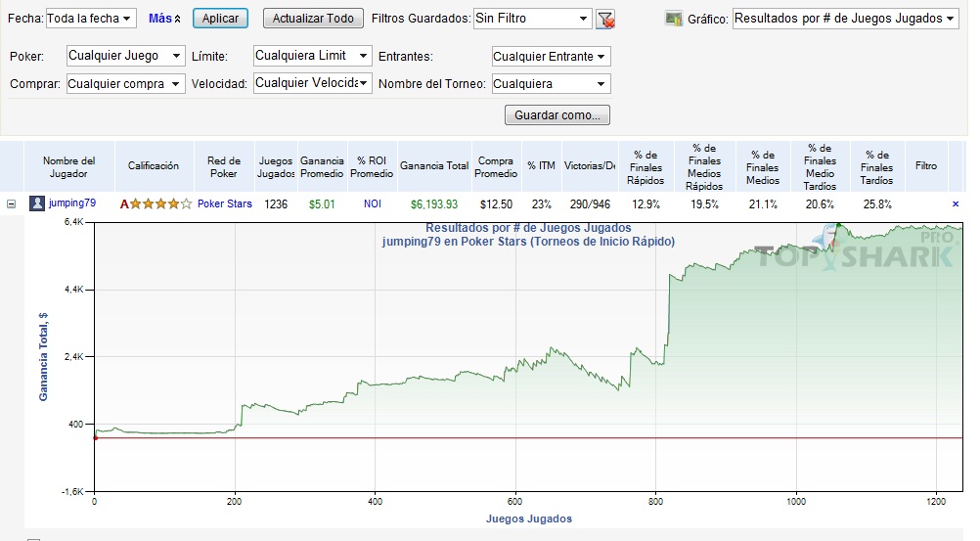The height and width of the screenshot is (541, 980).
Task: Sort by Nombre del Jugador column
Action: click(x=68, y=167)
